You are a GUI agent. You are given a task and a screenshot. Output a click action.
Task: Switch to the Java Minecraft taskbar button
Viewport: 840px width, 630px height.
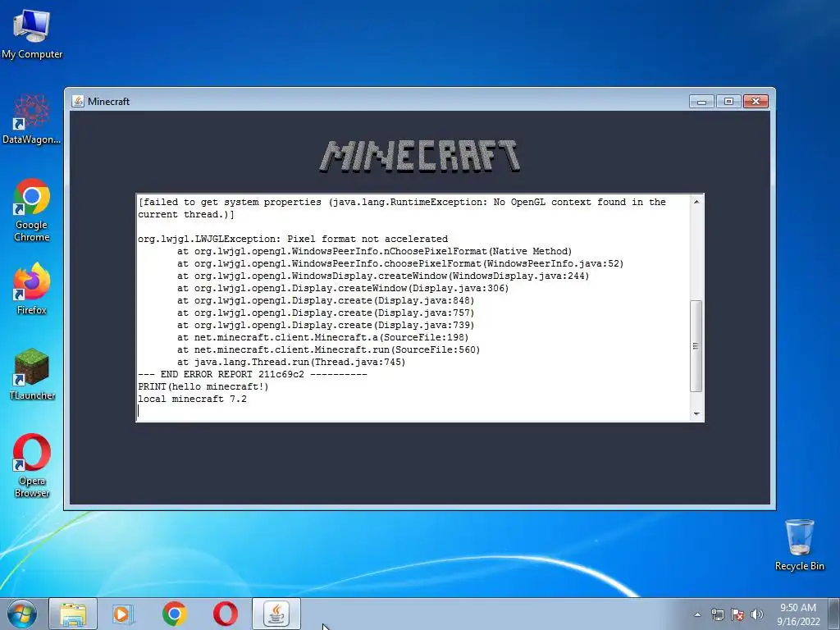(276, 614)
